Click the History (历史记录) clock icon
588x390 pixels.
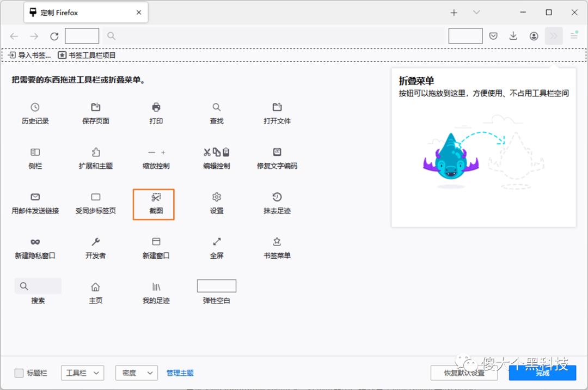34,113
